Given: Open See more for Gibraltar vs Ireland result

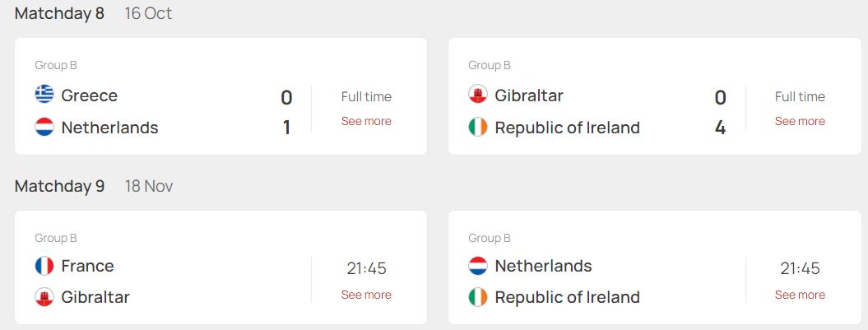Looking at the screenshot, I should [x=800, y=121].
